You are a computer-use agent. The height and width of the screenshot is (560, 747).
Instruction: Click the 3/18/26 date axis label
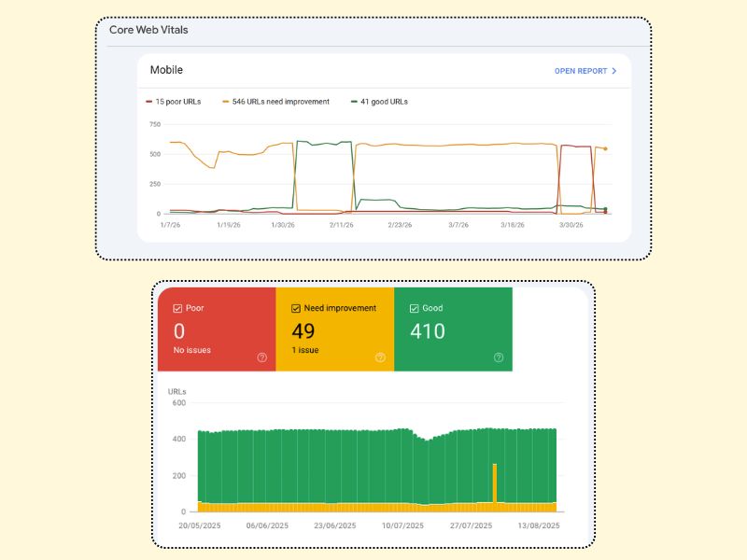point(513,225)
